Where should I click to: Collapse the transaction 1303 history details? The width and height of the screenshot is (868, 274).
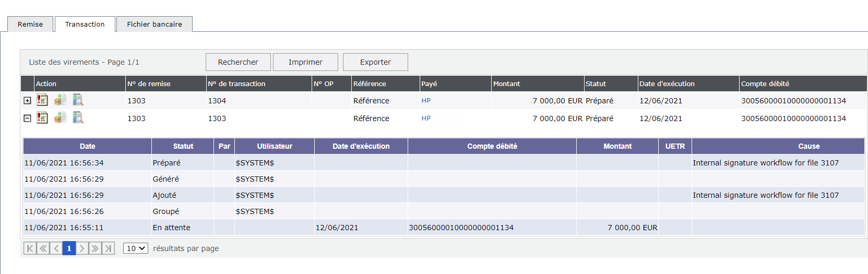coord(28,118)
